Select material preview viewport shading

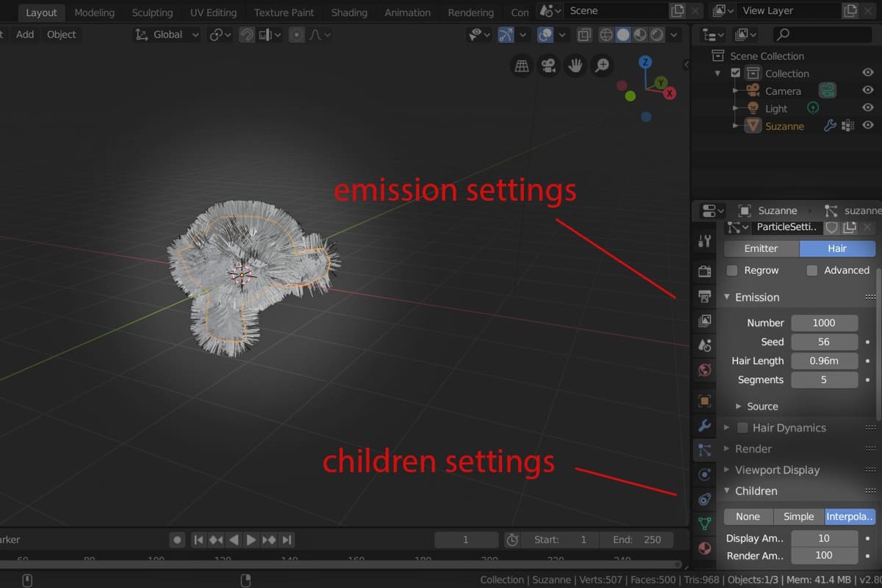coord(640,35)
